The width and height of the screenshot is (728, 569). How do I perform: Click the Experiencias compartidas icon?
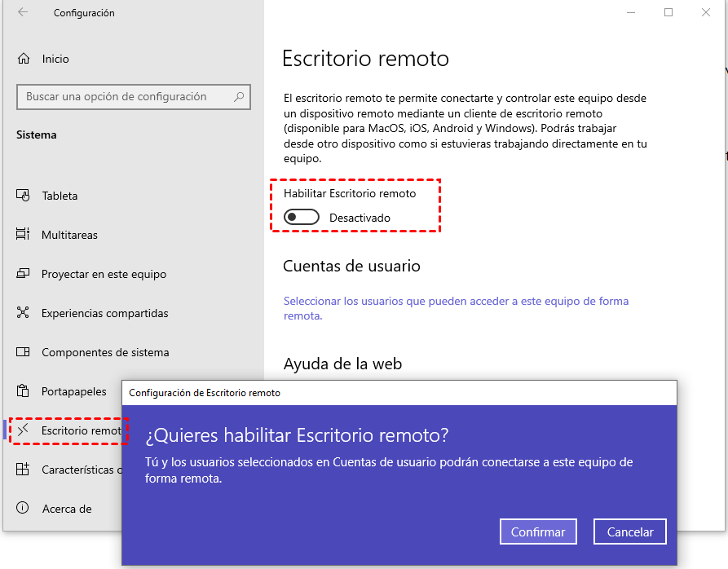click(x=23, y=313)
